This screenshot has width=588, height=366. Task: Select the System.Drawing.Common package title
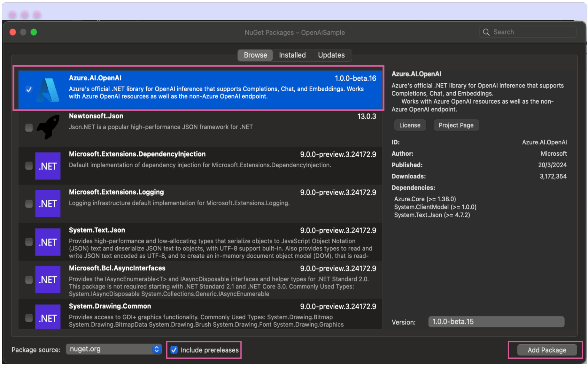110,306
